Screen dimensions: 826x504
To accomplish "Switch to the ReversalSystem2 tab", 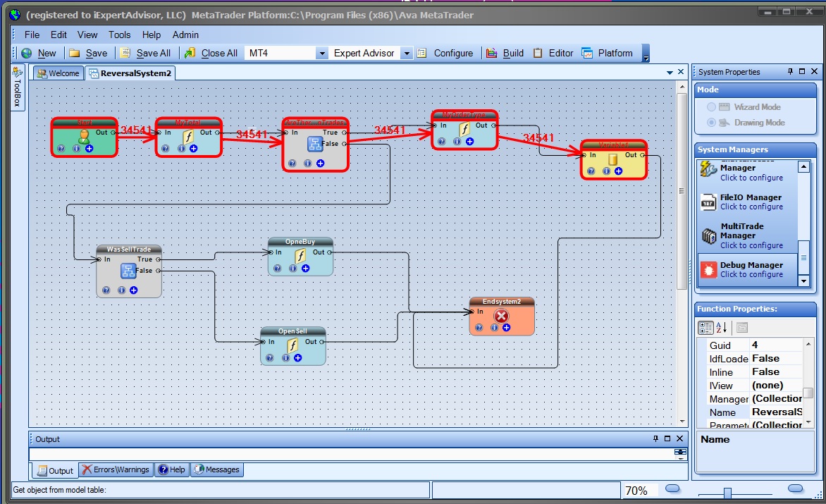I will pos(130,73).
